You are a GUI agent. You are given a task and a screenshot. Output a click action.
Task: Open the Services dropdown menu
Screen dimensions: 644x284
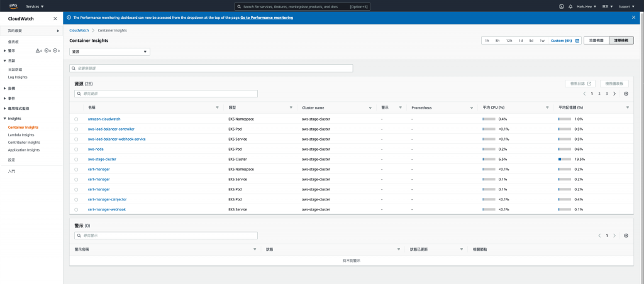[35, 6]
